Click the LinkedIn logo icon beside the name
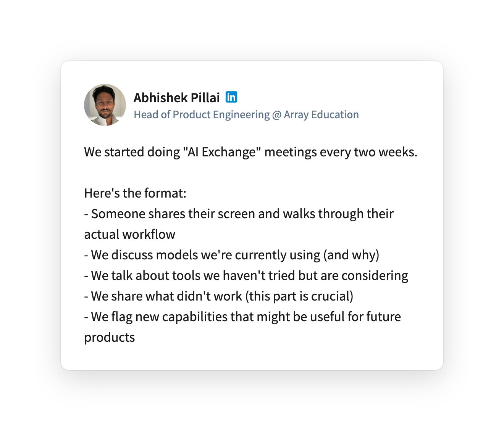Image resolution: width=504 pixels, height=431 pixels. tap(231, 97)
